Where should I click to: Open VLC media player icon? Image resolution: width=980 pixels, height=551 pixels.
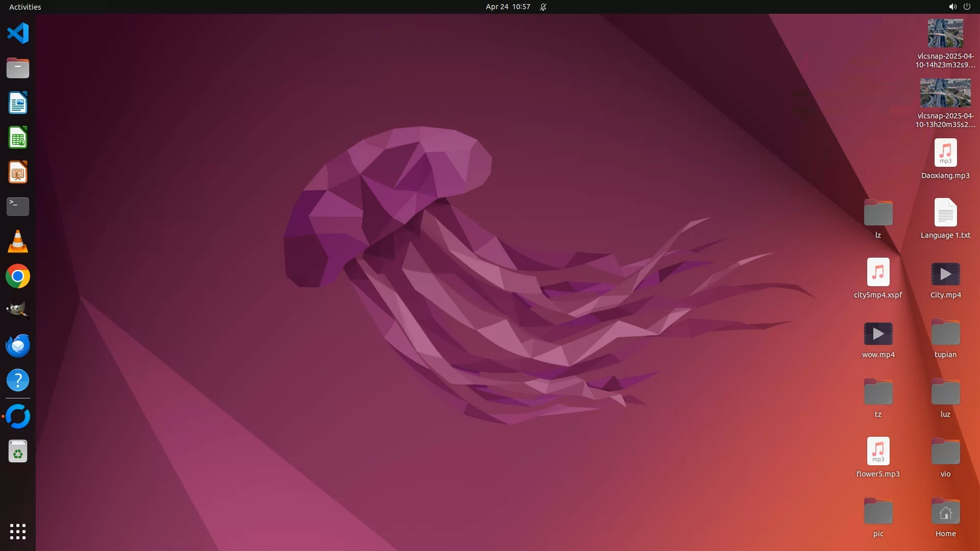point(18,241)
